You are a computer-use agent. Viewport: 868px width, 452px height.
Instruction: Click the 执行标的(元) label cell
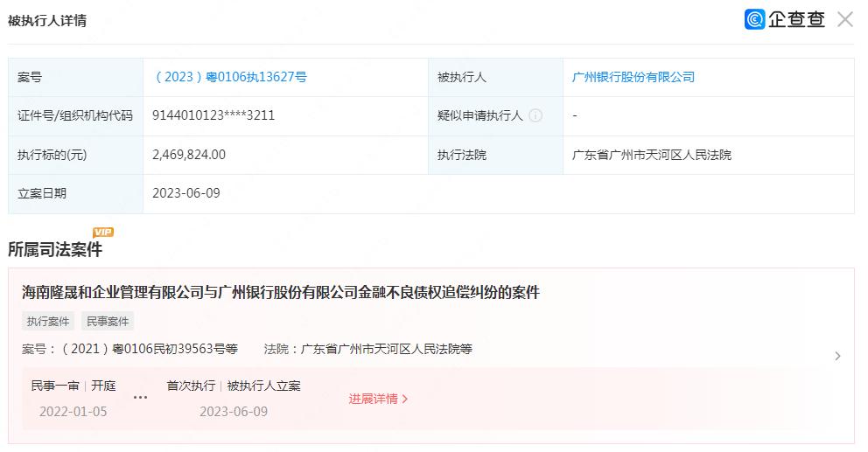tap(76, 155)
